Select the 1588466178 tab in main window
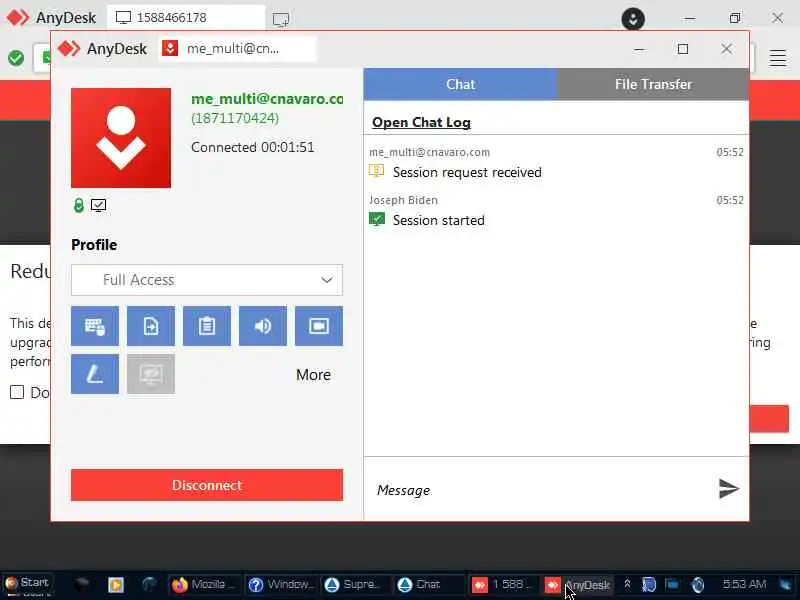This screenshot has height=600, width=800. (186, 18)
